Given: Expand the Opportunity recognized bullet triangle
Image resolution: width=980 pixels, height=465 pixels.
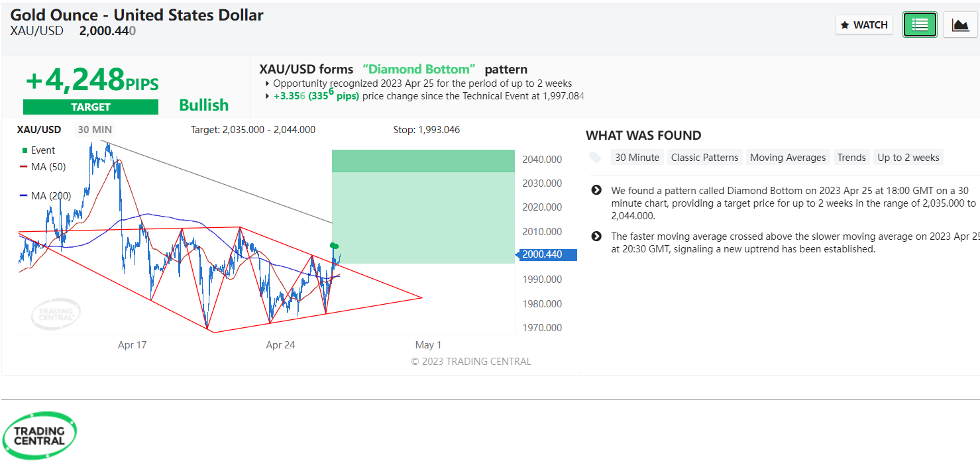Looking at the screenshot, I should [x=268, y=84].
